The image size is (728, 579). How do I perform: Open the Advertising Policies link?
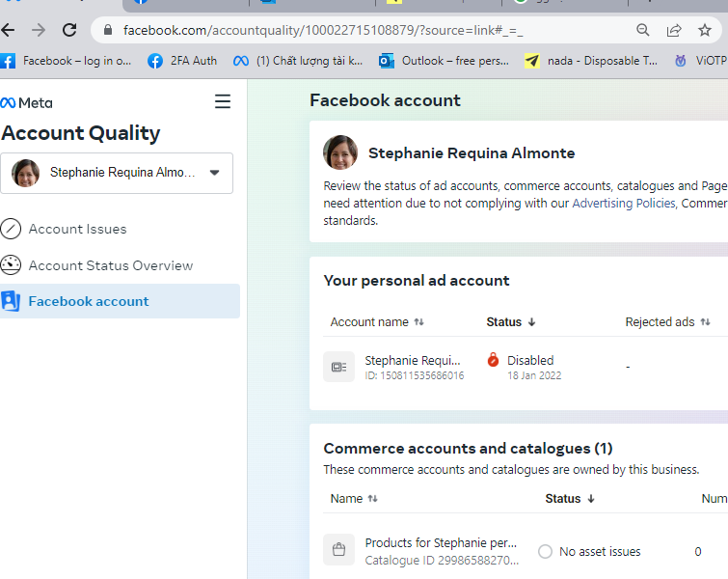tap(624, 204)
